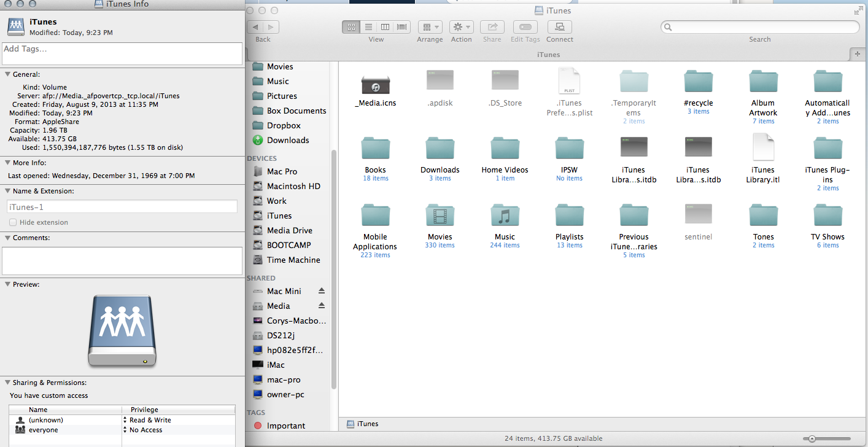Viewport: 868px width, 447px height.
Task: Select the Playlists folder
Action: 569,216
